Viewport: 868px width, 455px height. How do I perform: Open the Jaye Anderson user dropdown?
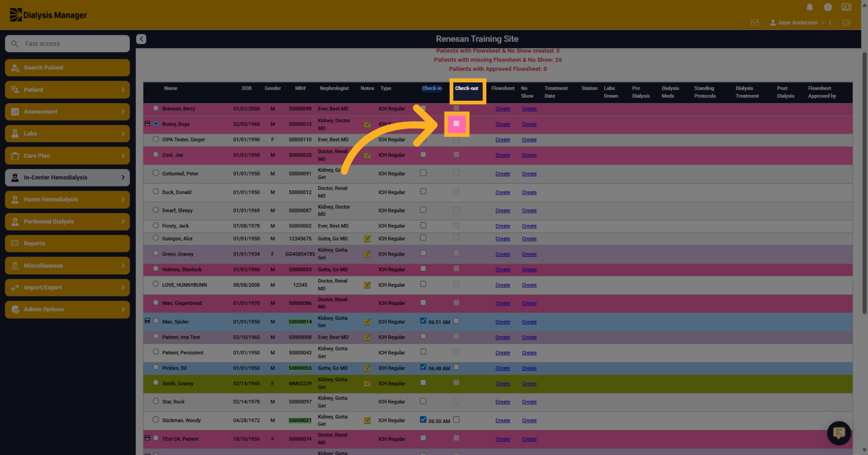click(797, 22)
